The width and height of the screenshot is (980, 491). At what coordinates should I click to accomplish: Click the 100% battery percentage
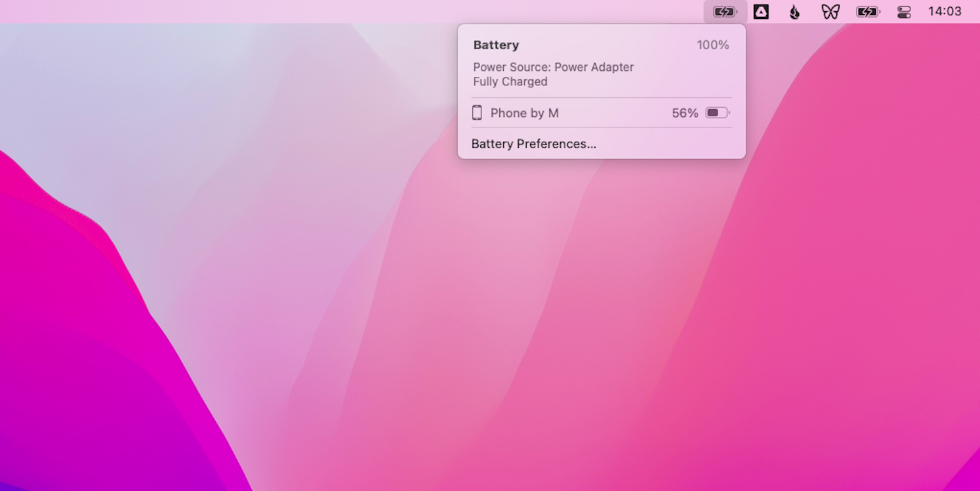pyautogui.click(x=712, y=45)
